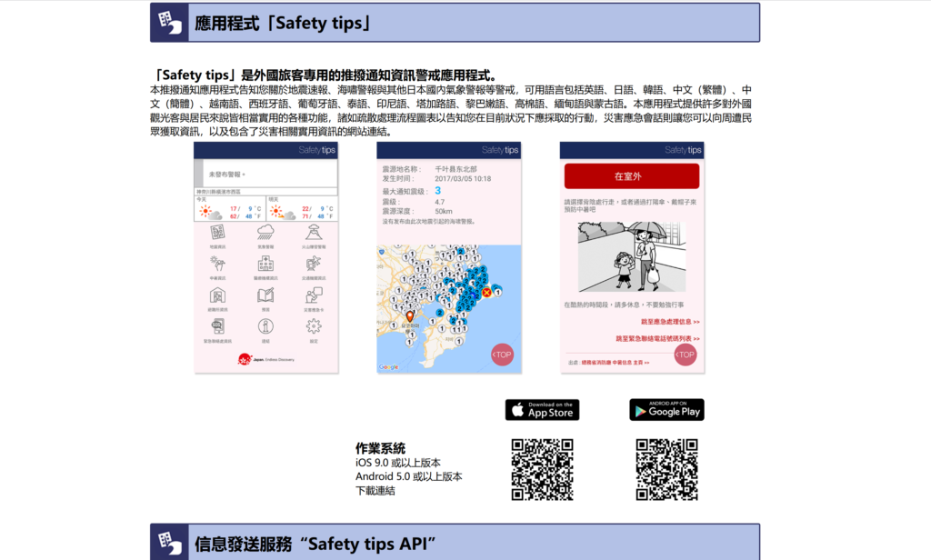Tap the medical institution hospital icon
This screenshot has height=560, width=931.
[x=265, y=265]
